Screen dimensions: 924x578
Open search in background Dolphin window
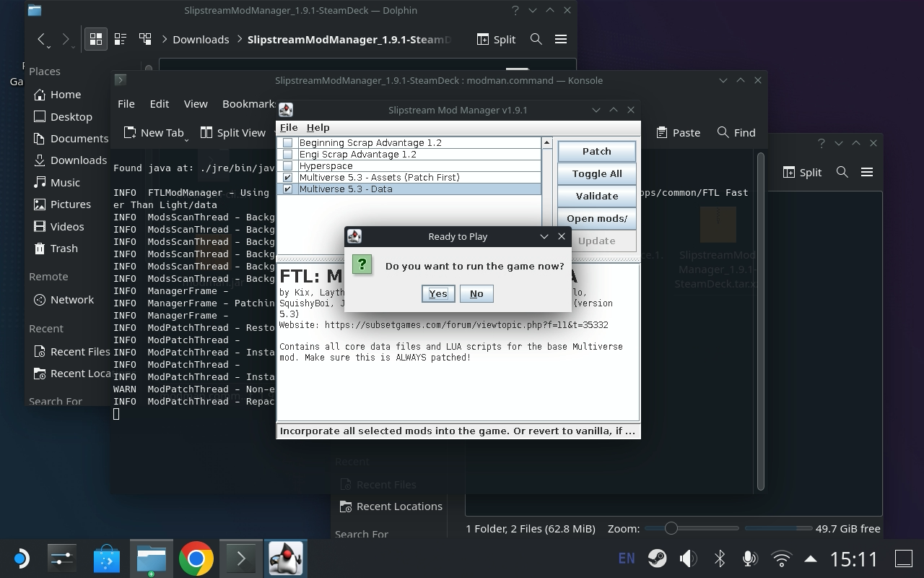(x=842, y=172)
